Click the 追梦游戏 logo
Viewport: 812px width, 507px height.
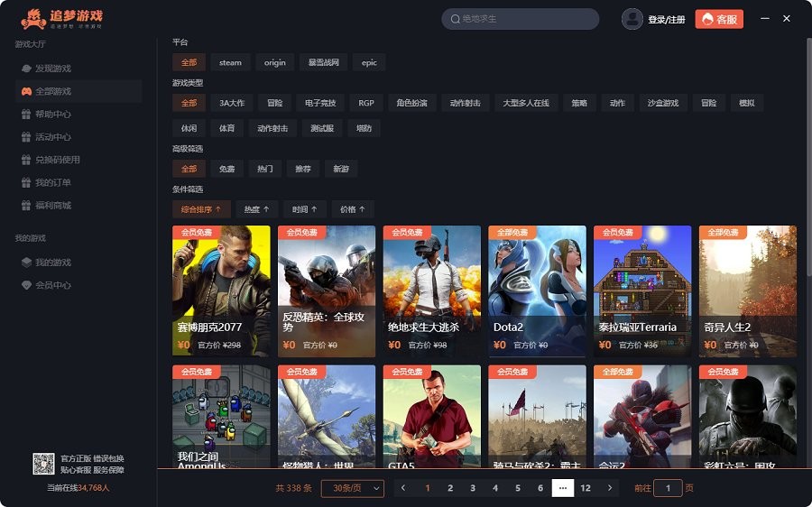(61, 19)
